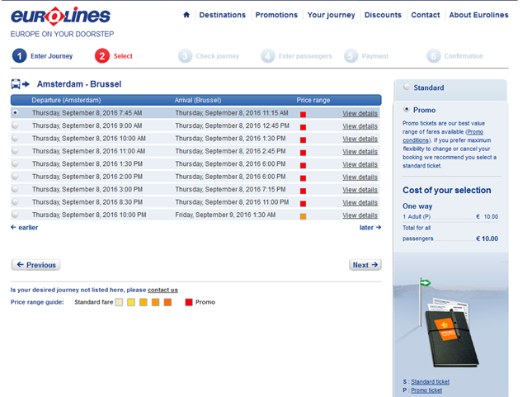Click the total price € 10.00
This screenshot has width=532, height=397.
coord(487,239)
